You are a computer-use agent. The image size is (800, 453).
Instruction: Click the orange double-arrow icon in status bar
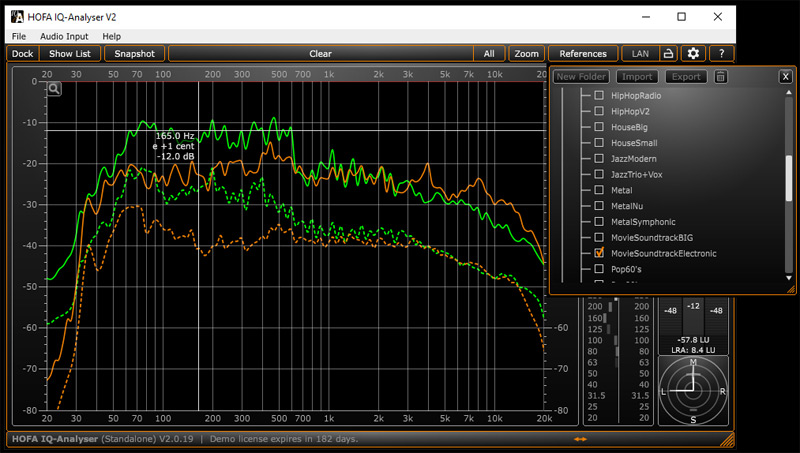tap(580, 439)
